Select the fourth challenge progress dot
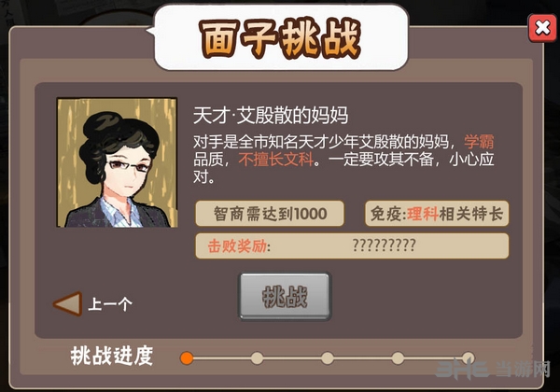Viewport: 560px width, 392px height. click(398, 357)
